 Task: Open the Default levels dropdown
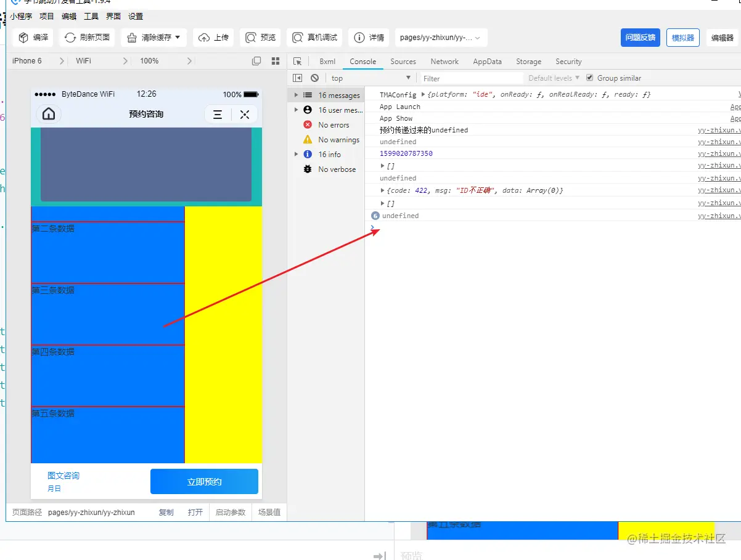(x=554, y=78)
